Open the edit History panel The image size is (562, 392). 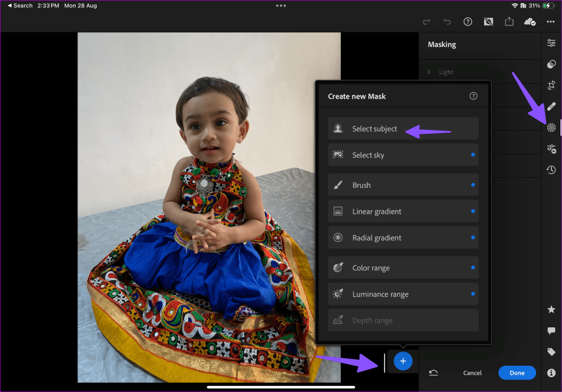click(551, 170)
